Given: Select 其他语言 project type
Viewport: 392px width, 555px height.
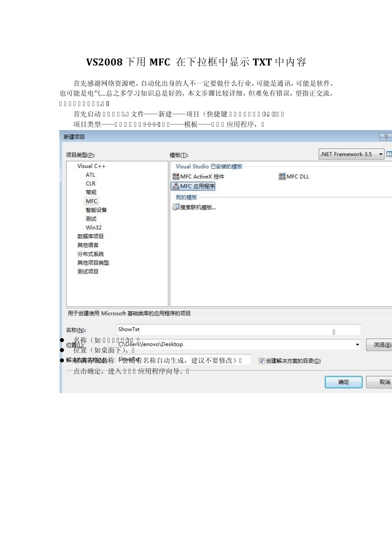Looking at the screenshot, I should [88, 245].
